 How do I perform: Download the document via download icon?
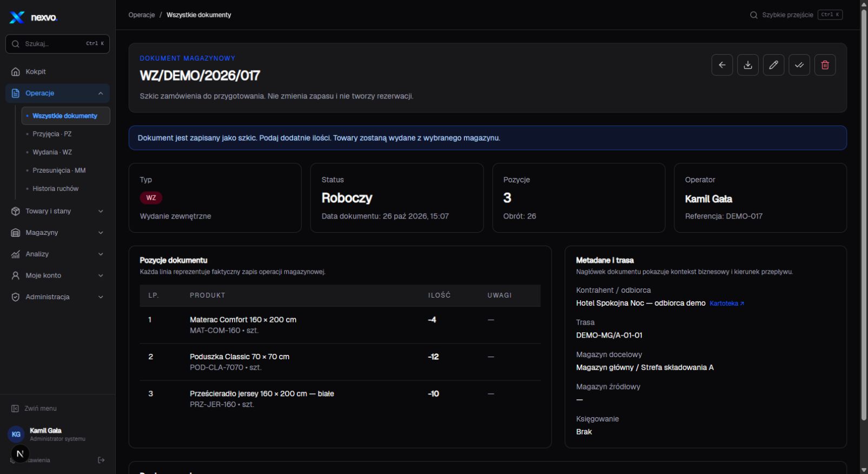coord(748,65)
